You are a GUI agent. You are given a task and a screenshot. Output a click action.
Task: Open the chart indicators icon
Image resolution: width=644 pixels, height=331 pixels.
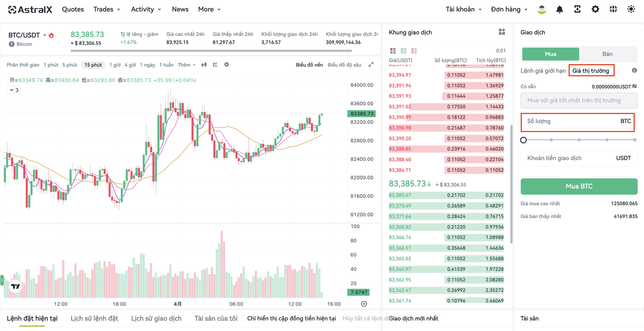pos(215,65)
